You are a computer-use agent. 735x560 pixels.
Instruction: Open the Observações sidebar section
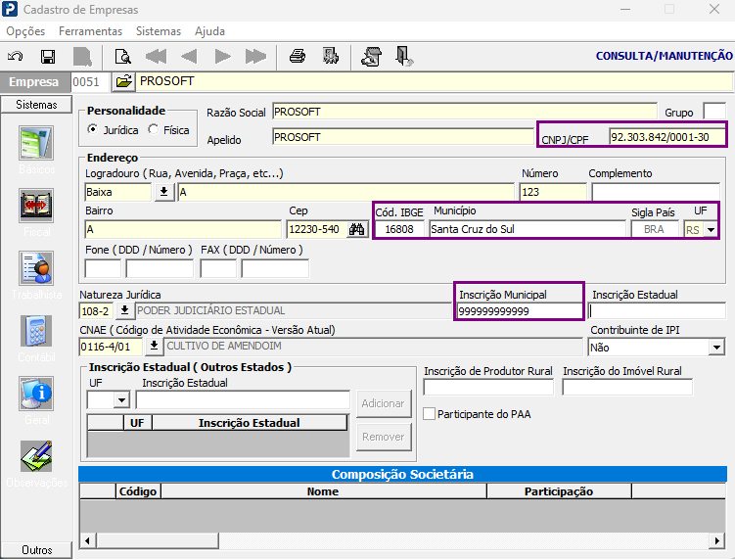[x=36, y=464]
